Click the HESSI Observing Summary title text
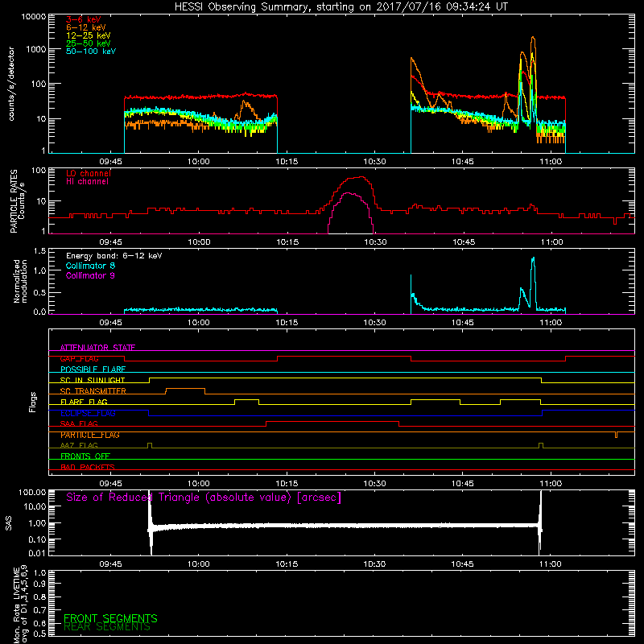The width and height of the screenshot is (644, 644). coord(341,7)
